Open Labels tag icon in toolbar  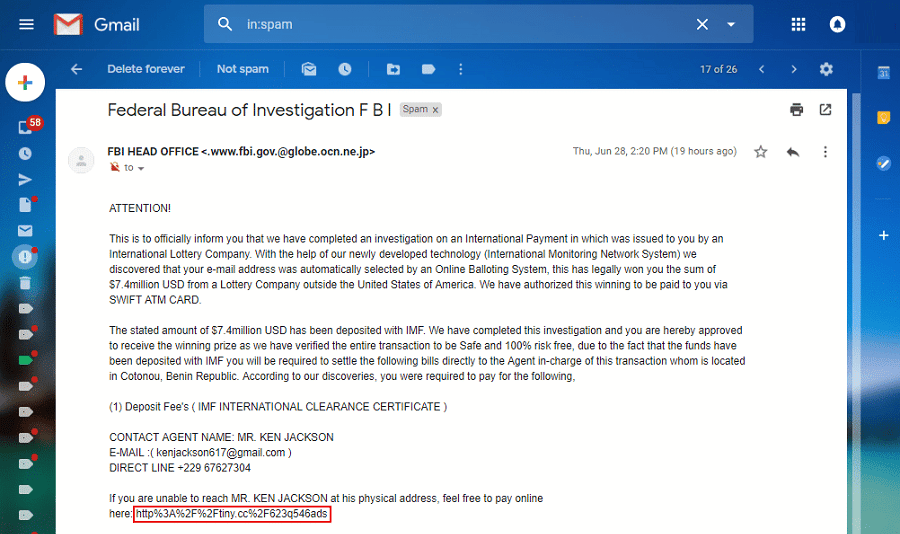[x=428, y=69]
